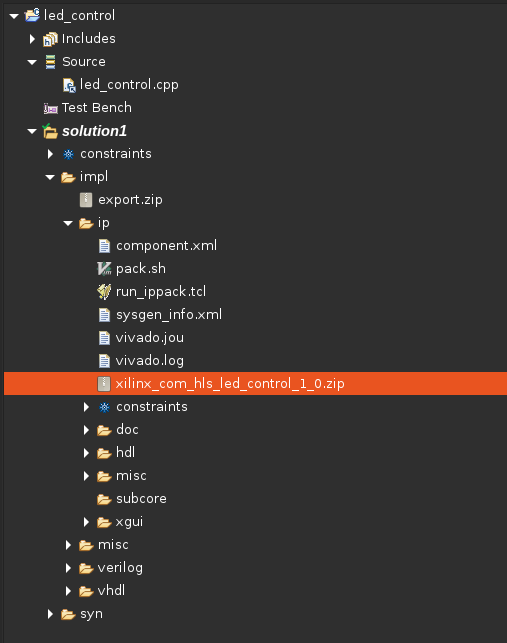Click the Test Bench icon
507x643 pixels.
(50, 108)
